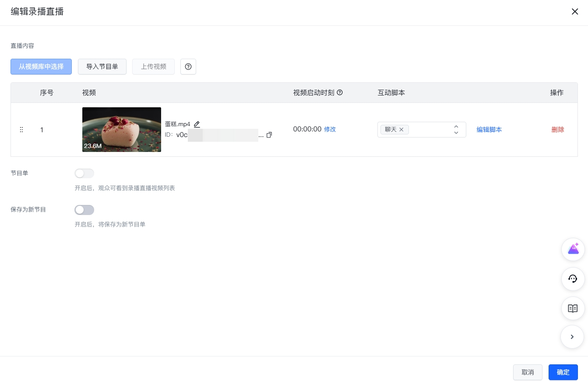Open the upload section help tooltip

click(x=188, y=67)
